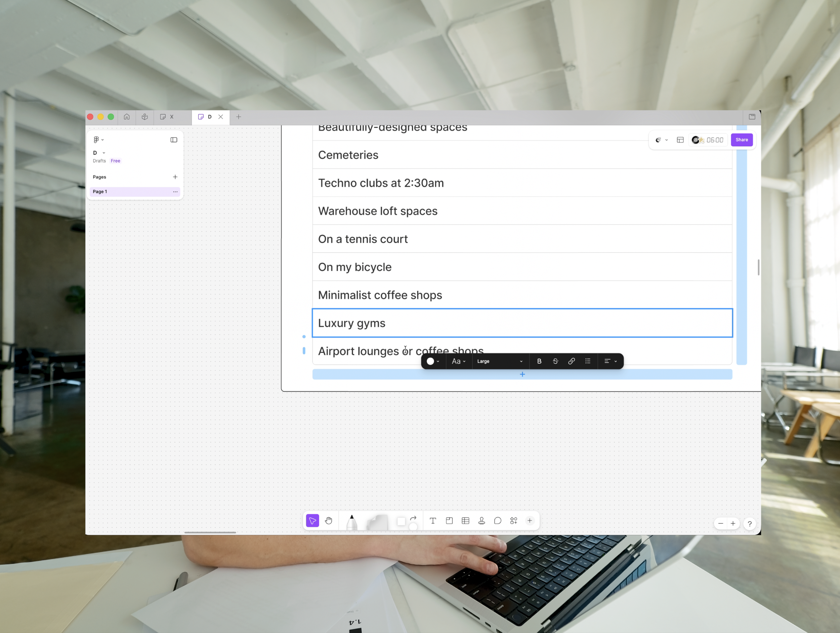The image size is (840, 633).
Task: Click the Free plan badge
Action: point(116,161)
